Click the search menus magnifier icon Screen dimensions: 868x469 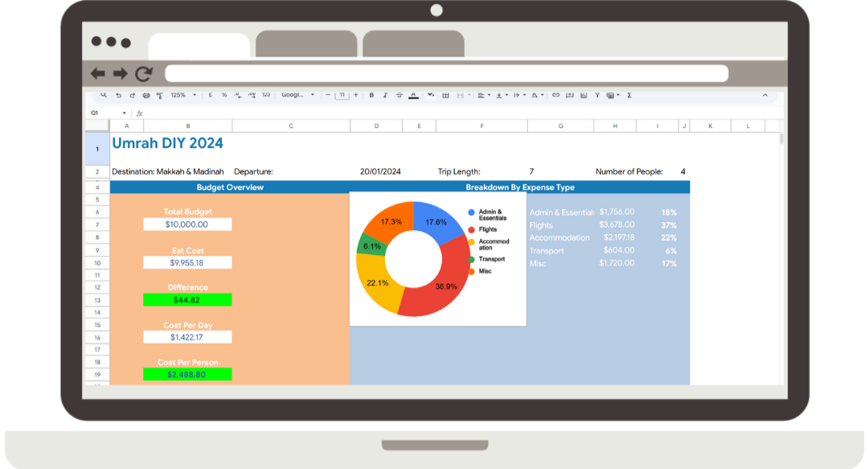click(x=104, y=96)
